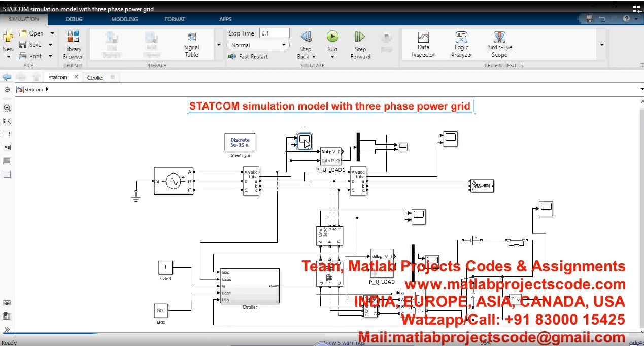644x346 pixels.
Task: Click the quick-access Save icon
Action: pyautogui.click(x=589, y=19)
